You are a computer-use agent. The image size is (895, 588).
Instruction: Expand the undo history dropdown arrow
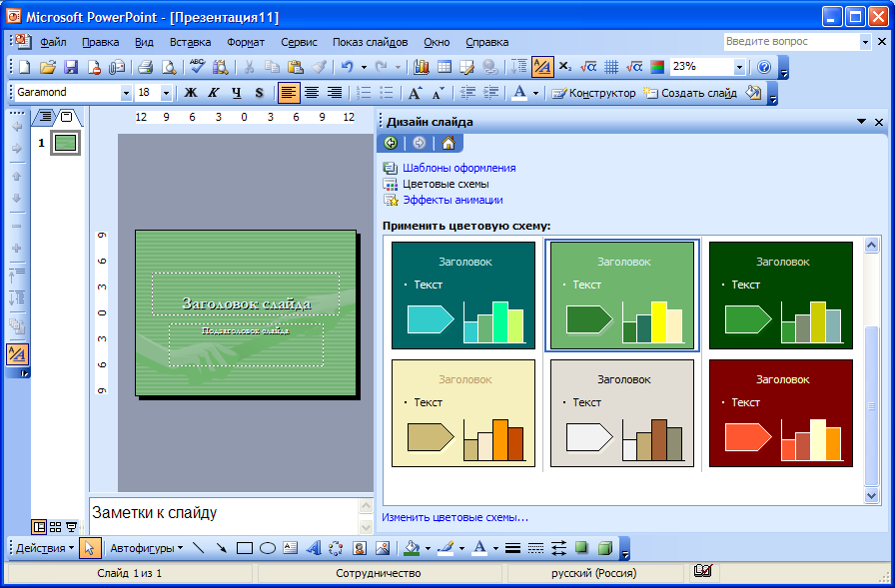click(x=364, y=67)
